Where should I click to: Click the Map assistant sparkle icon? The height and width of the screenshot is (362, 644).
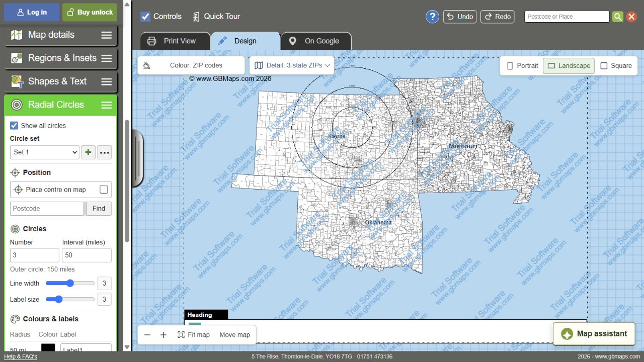[567, 334]
